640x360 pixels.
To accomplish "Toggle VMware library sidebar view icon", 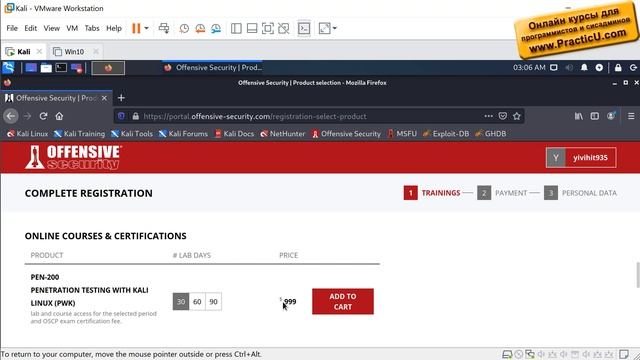I will 236,28.
